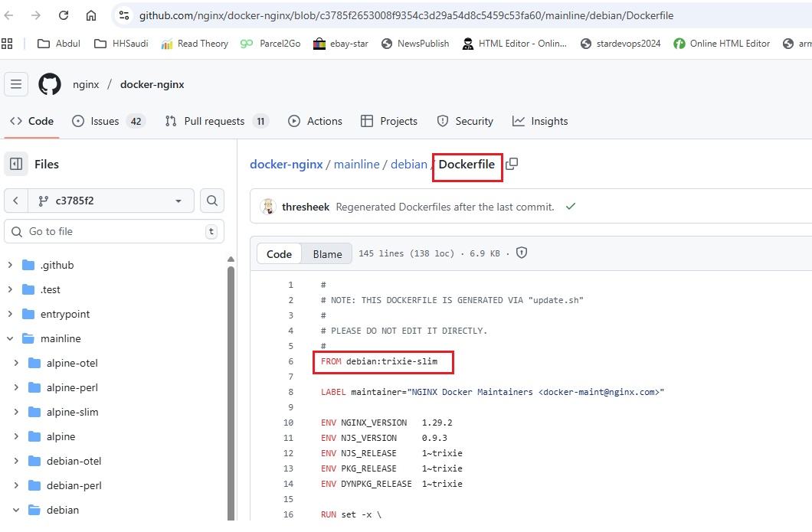This screenshot has width=812, height=532.
Task: Click the browser reload icon
Action: click(x=64, y=15)
